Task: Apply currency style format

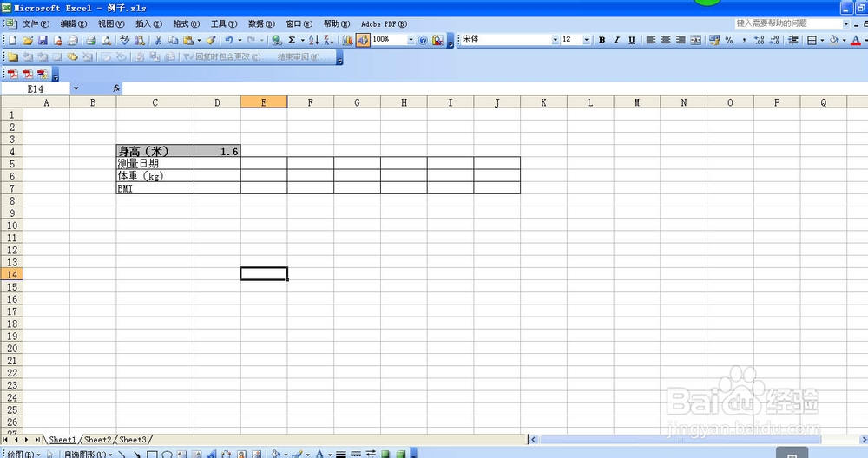Action: 714,40
